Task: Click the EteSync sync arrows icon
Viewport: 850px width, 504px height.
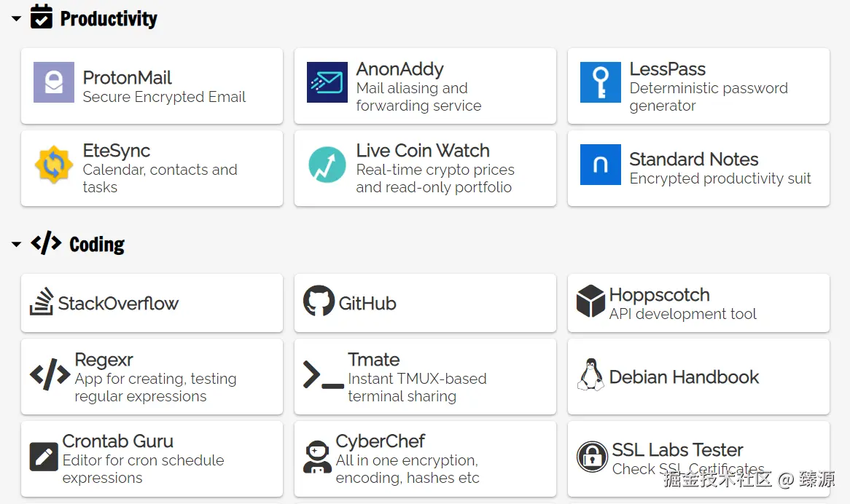Action: click(x=54, y=165)
